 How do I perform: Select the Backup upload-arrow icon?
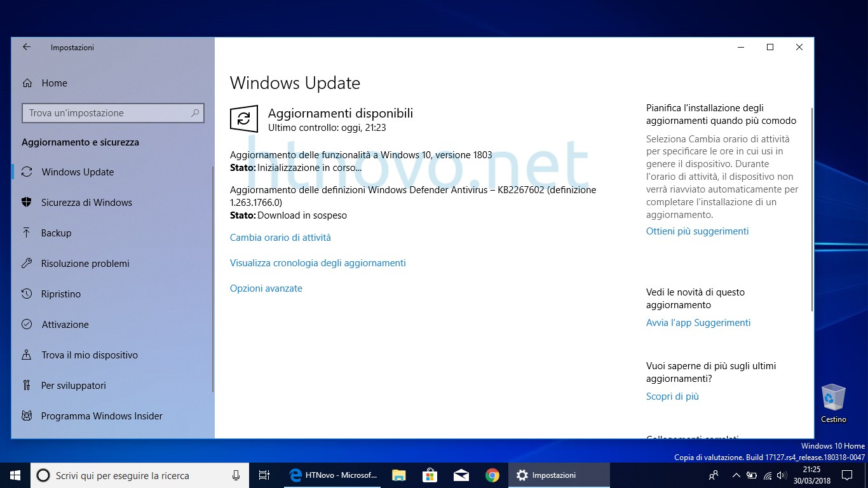(26, 233)
